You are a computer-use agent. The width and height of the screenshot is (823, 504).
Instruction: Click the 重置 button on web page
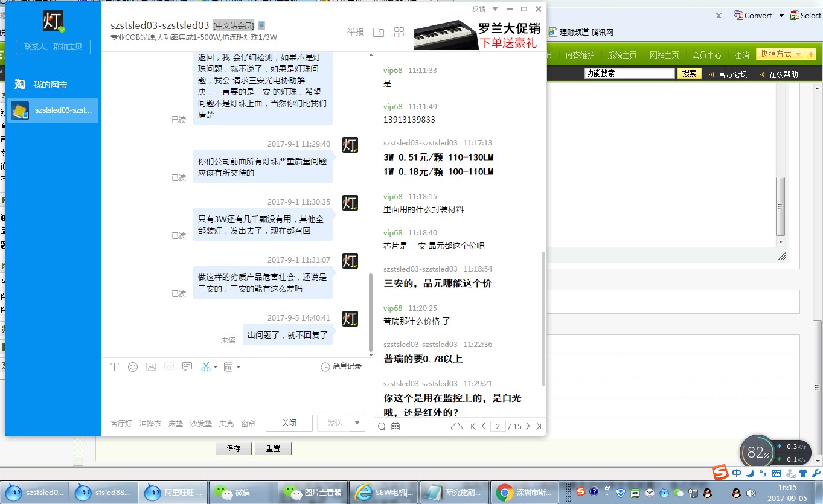pyautogui.click(x=274, y=448)
